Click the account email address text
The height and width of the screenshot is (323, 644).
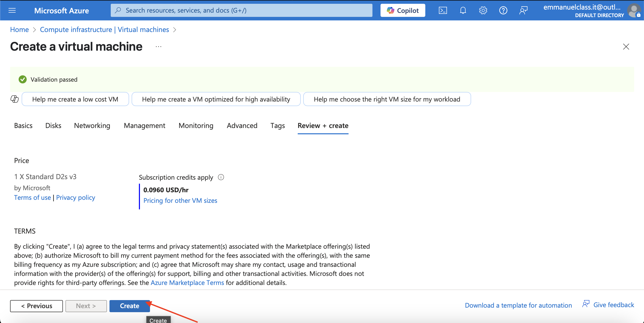point(582,7)
